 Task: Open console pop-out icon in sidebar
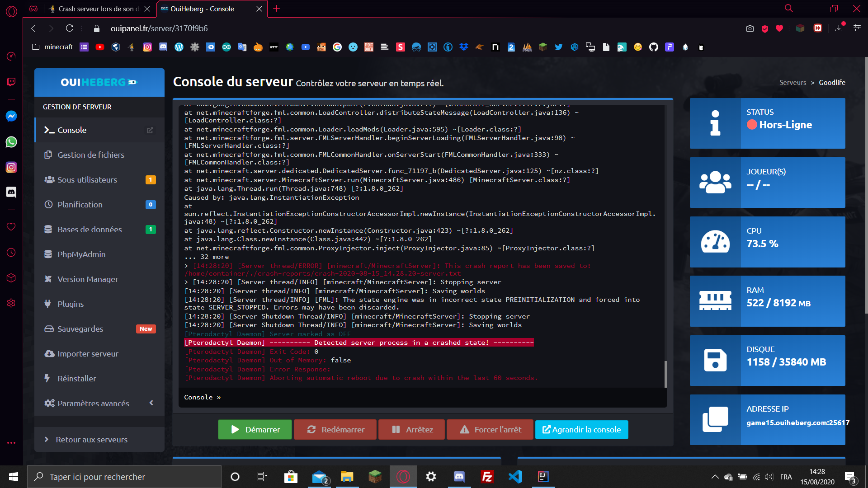(150, 130)
